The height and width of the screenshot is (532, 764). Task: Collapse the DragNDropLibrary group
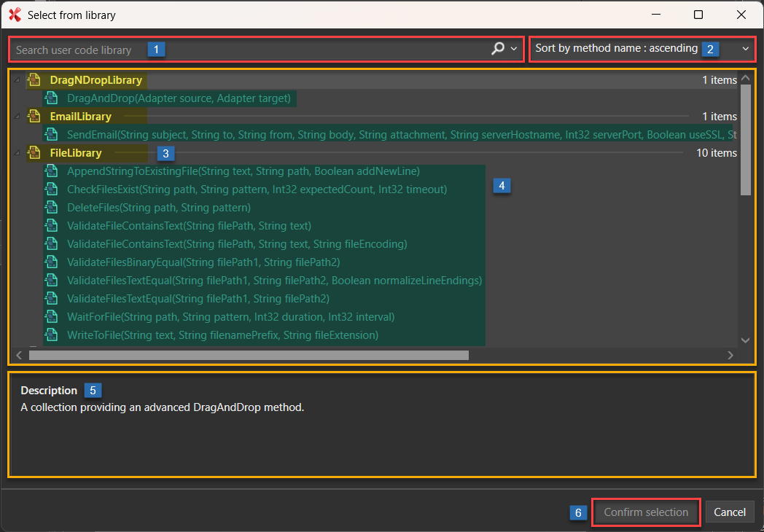tap(18, 80)
